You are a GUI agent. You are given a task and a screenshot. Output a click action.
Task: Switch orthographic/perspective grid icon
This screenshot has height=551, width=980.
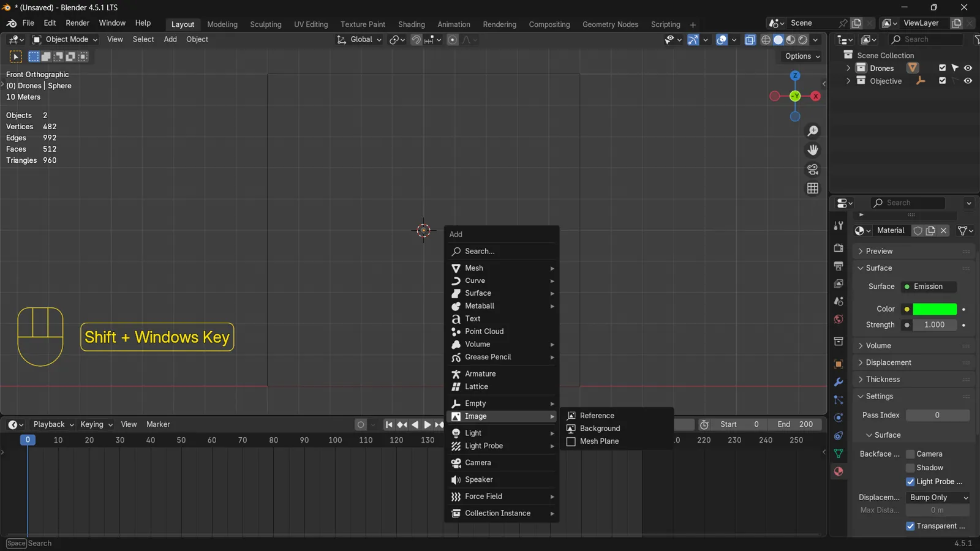coord(813,189)
